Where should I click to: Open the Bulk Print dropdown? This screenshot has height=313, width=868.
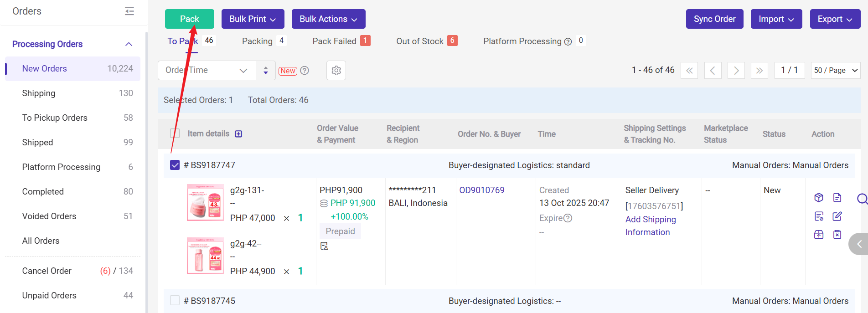[253, 19]
